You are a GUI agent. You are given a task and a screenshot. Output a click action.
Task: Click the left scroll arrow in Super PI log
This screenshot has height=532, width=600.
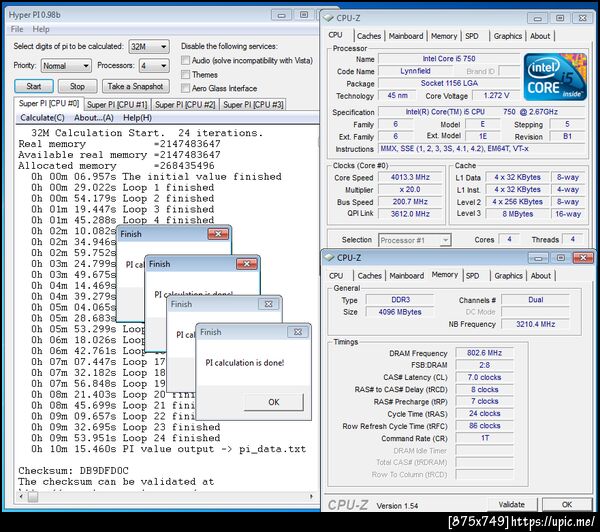pyautogui.click(x=21, y=496)
